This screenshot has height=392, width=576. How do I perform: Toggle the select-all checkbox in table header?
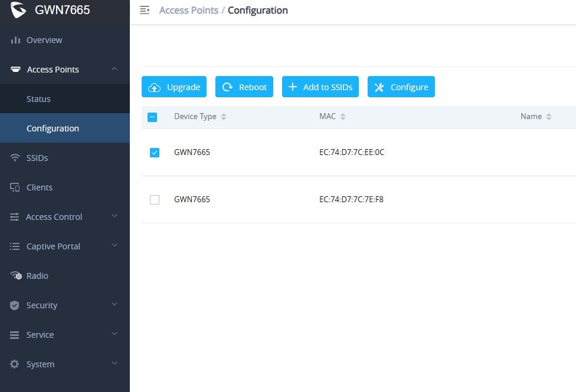tap(152, 117)
